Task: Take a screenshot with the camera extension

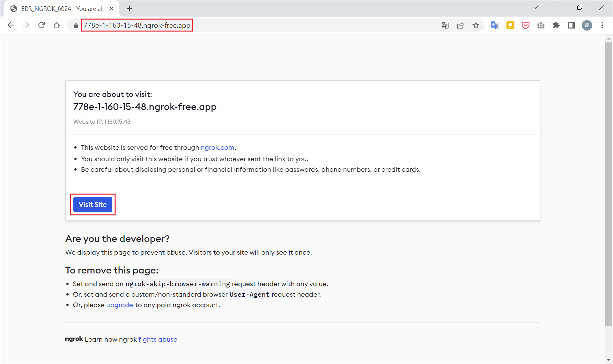Action: tap(541, 25)
